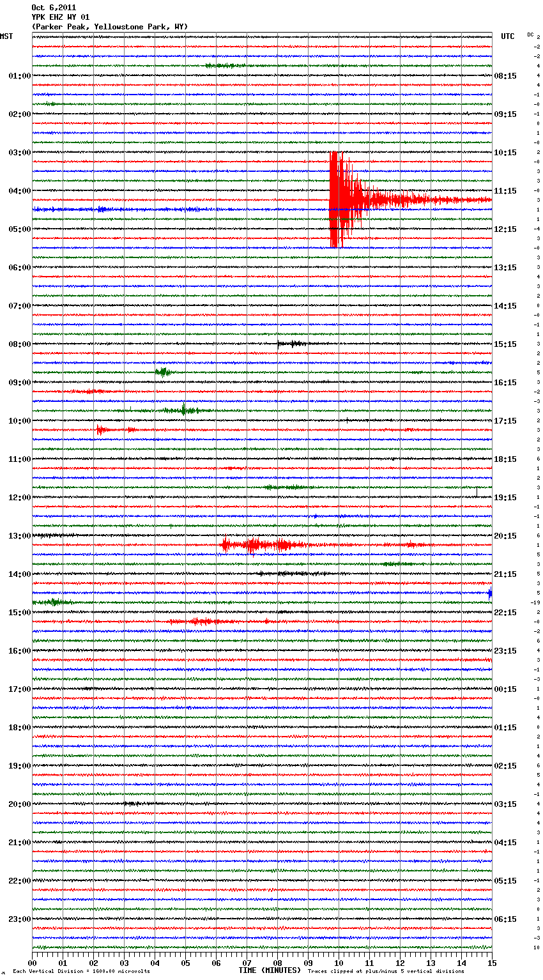Click the '17:15' UTC time label

(505, 421)
